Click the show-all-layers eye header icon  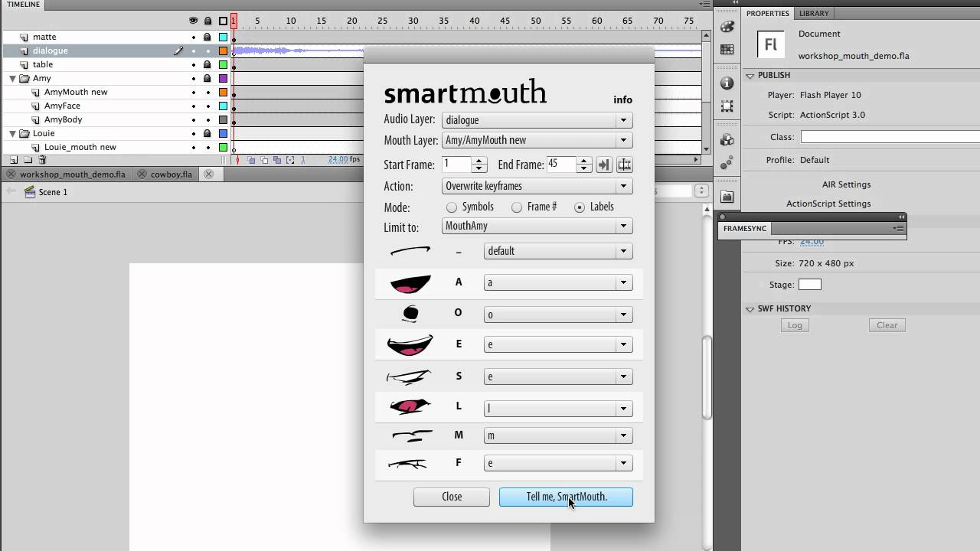click(x=194, y=21)
